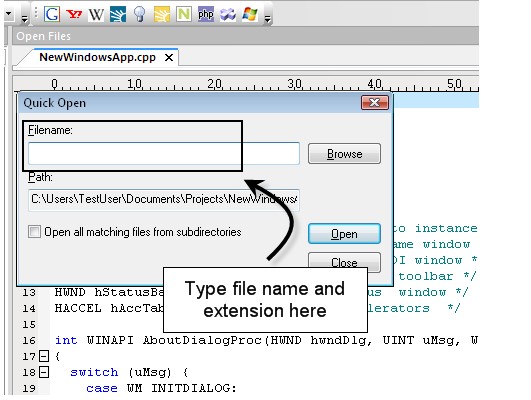
Task: Click the yellow sunburst toolbar icon
Action: (162, 15)
